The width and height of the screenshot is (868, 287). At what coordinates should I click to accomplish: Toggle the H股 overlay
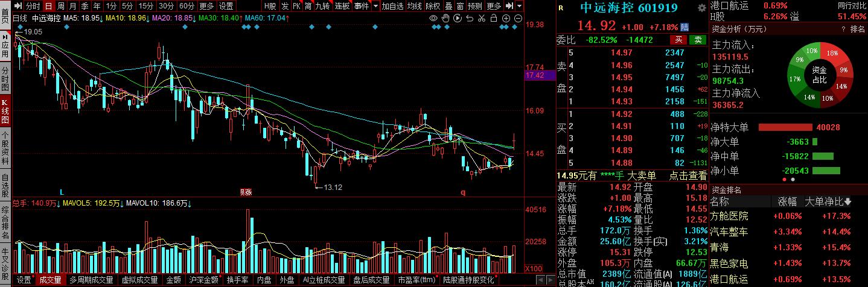tap(270, 6)
